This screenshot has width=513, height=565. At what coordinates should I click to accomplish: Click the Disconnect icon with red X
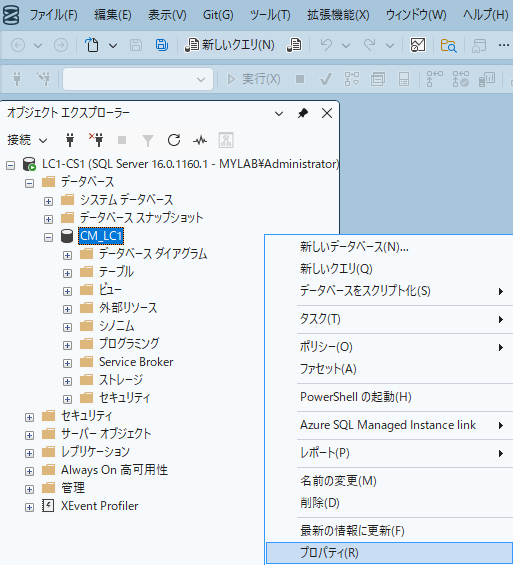pyautogui.click(x=96, y=140)
